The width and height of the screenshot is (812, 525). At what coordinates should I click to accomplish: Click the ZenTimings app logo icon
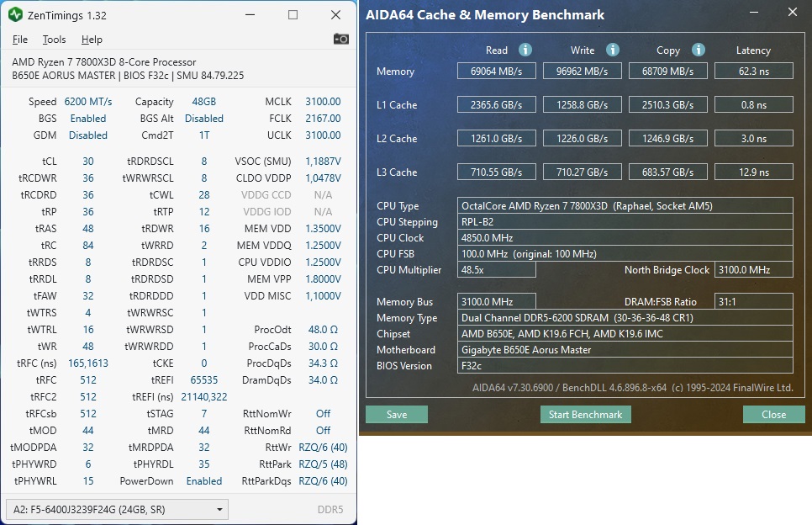[x=15, y=15]
